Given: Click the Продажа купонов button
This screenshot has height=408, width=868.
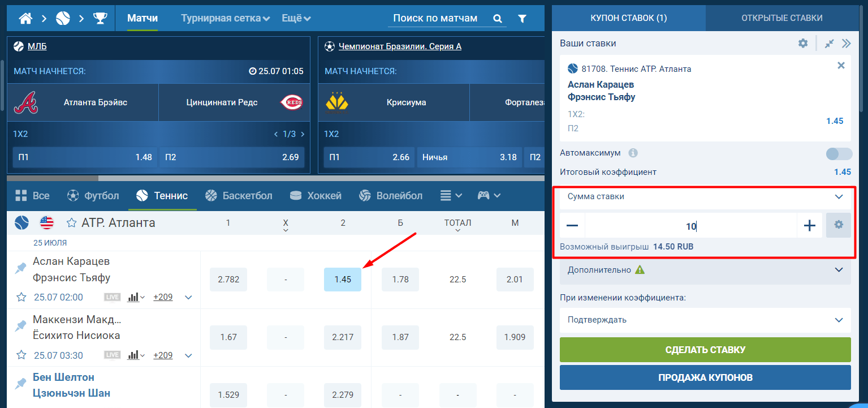Looking at the screenshot, I should point(705,377).
